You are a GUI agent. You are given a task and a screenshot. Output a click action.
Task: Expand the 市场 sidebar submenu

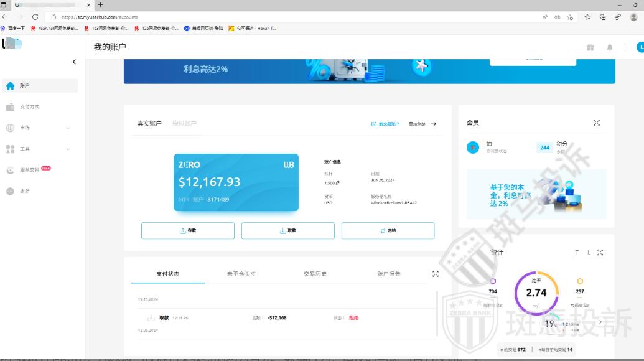68,128
